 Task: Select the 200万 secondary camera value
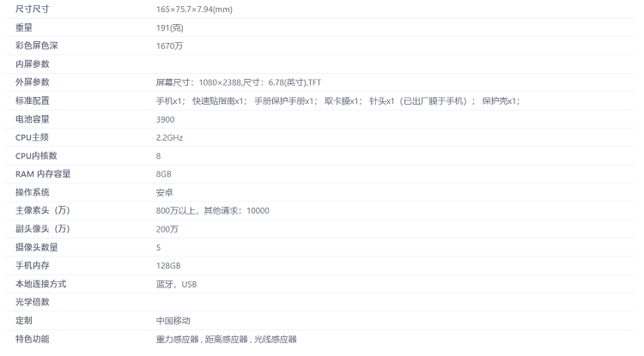(167, 229)
